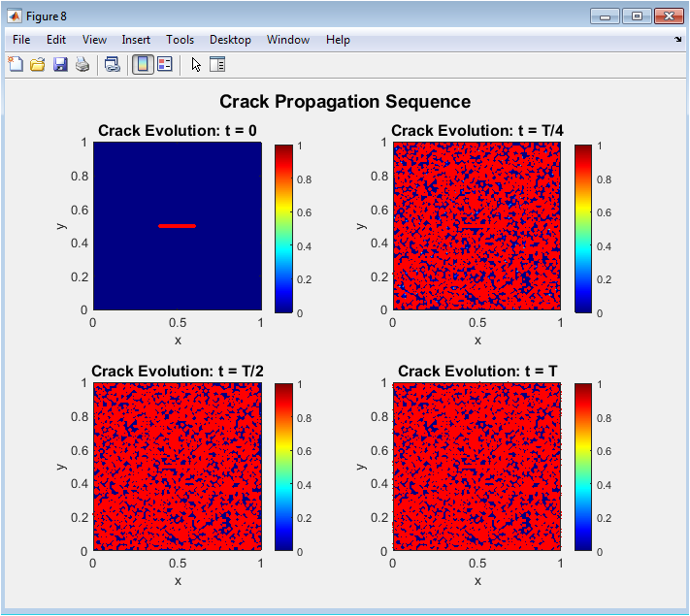
Task: Toggle the Insert Legend button
Action: pyautogui.click(x=165, y=65)
